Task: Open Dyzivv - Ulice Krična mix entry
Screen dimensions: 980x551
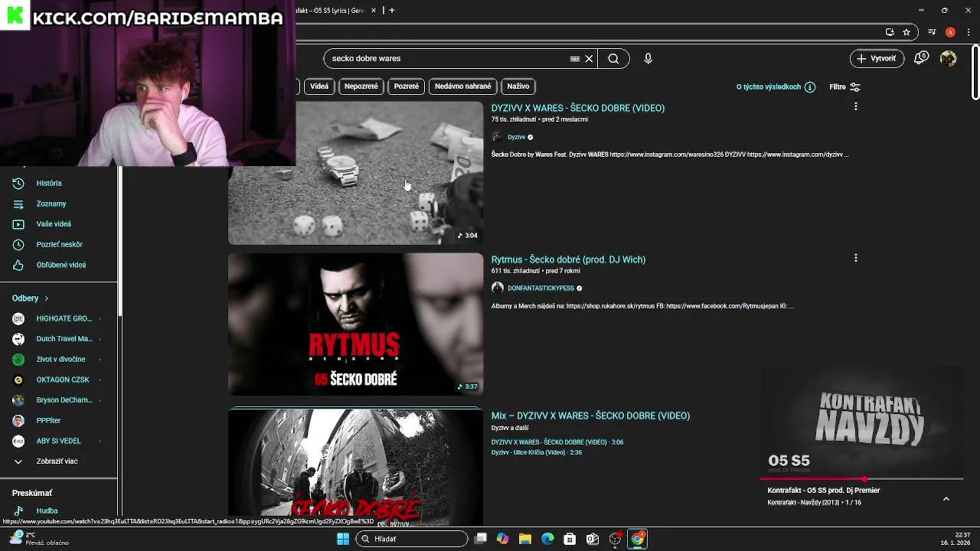Action: click(x=537, y=452)
